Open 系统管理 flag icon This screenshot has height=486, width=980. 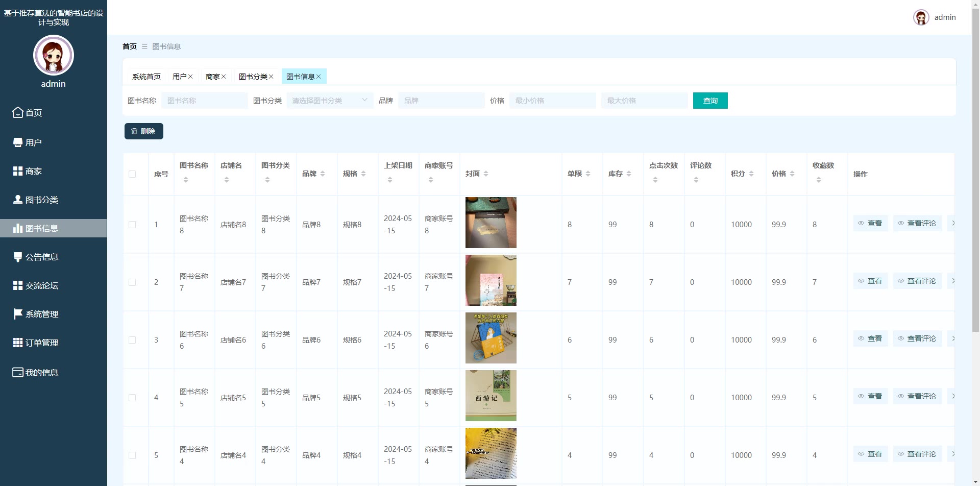coord(18,314)
